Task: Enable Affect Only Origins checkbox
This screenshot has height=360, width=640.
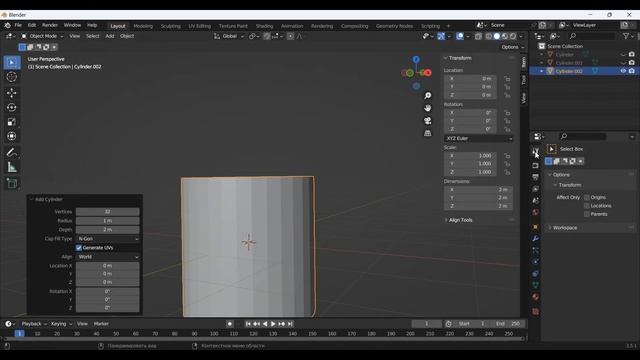Action: (587, 197)
